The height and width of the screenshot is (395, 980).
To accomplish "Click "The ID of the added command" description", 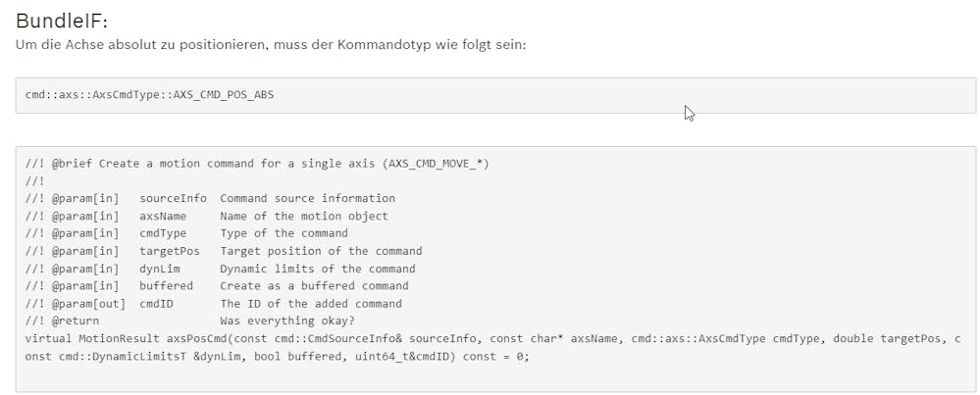I will coord(310,304).
